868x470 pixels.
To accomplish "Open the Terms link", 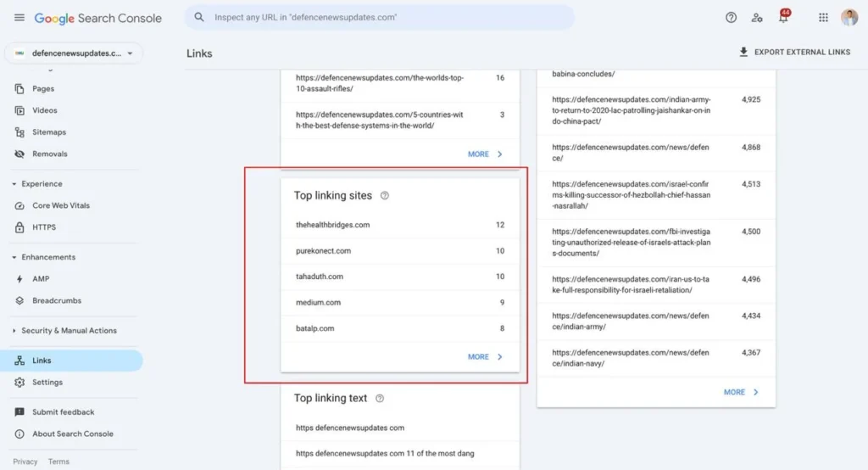I will pyautogui.click(x=58, y=462).
